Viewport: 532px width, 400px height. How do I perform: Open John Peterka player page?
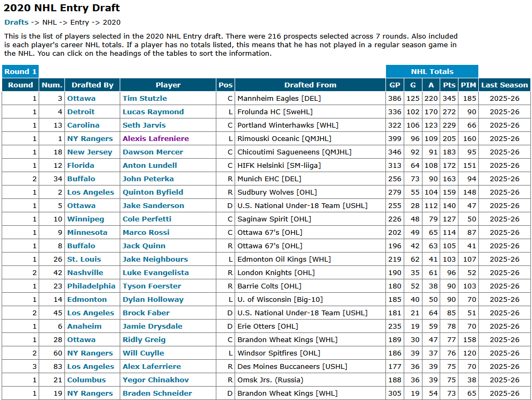pos(148,179)
